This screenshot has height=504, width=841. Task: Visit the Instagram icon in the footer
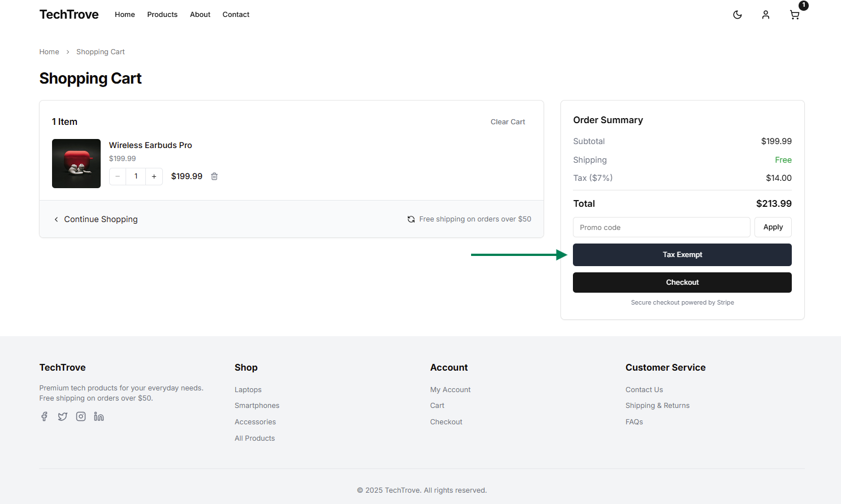[x=81, y=416]
